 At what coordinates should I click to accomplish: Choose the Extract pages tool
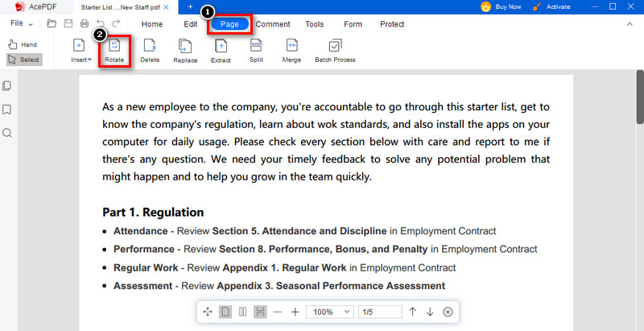[221, 50]
